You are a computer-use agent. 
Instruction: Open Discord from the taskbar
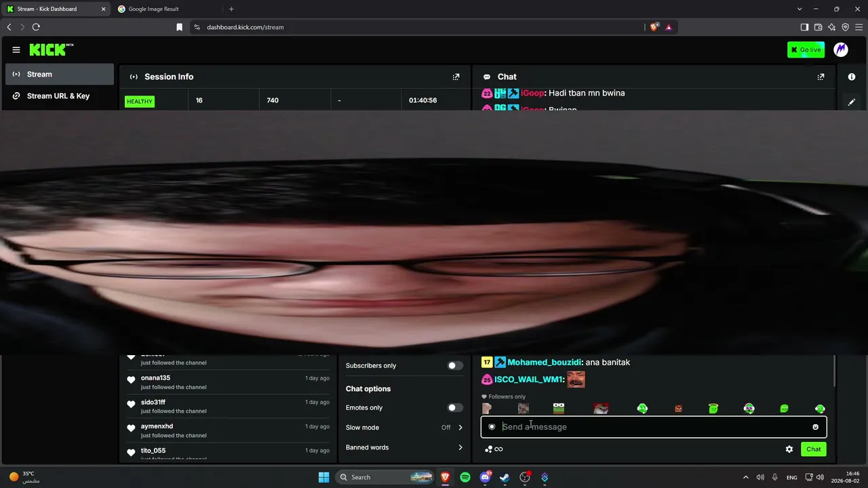click(485, 477)
